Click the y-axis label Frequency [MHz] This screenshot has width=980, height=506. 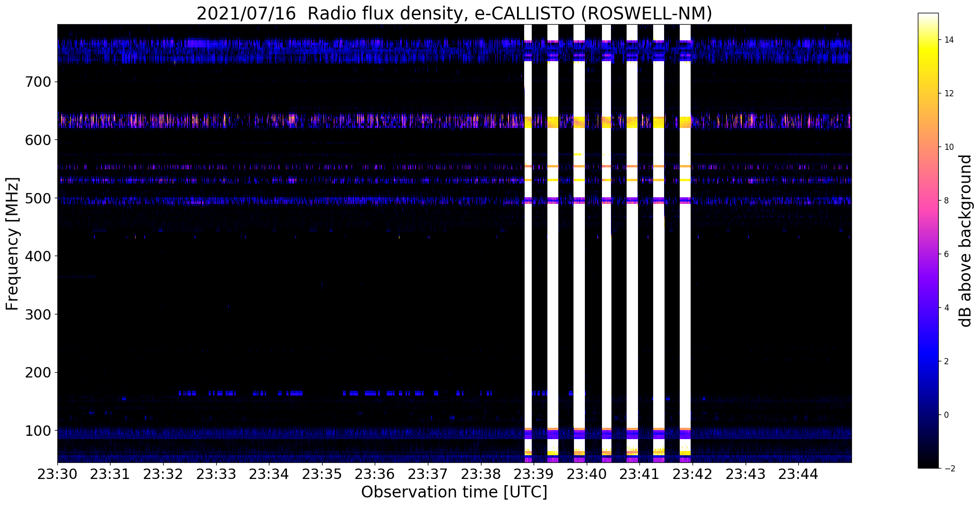(12, 244)
